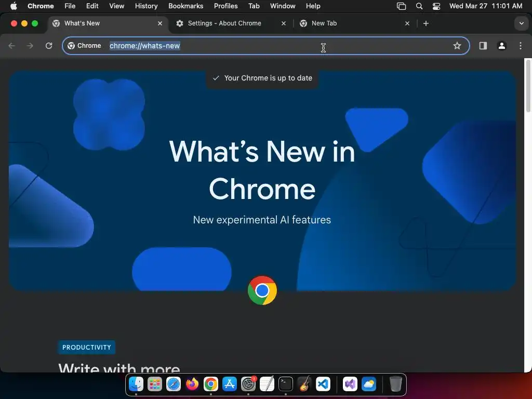
Task: Open System Settings from the Dock
Action: coord(248,384)
